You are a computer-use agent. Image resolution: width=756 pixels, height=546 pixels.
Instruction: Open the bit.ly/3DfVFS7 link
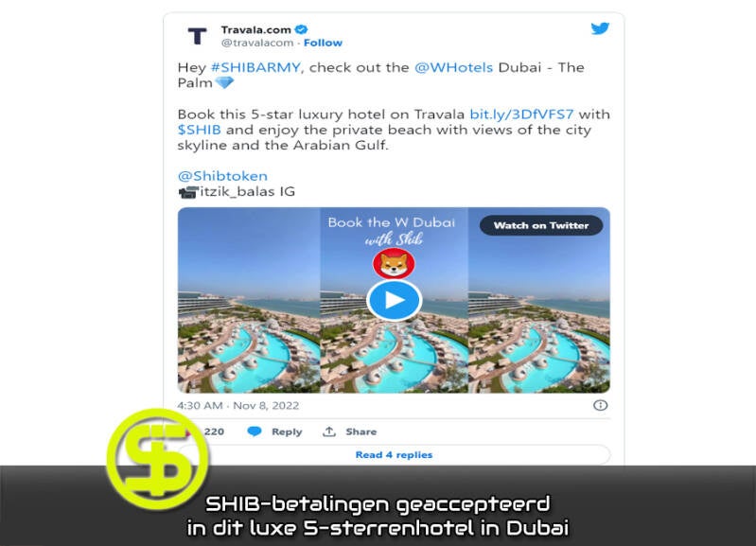(x=521, y=114)
